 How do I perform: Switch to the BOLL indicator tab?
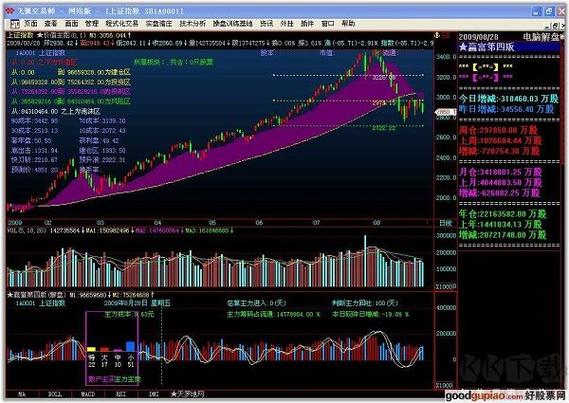[x=55, y=394]
